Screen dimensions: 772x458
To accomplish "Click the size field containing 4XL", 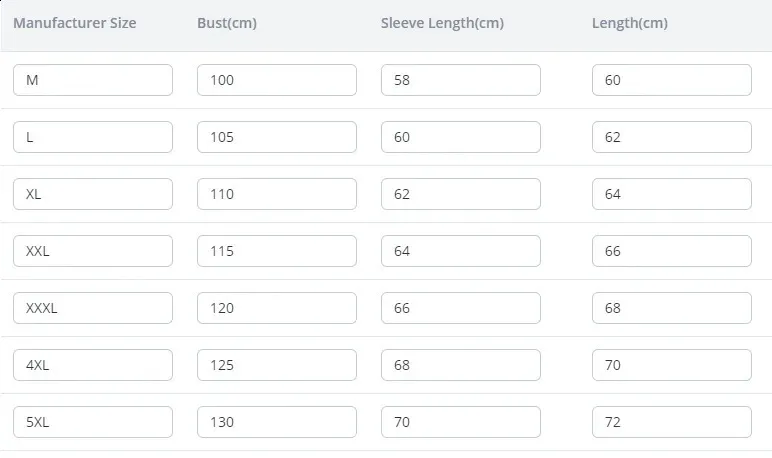I will (93, 365).
